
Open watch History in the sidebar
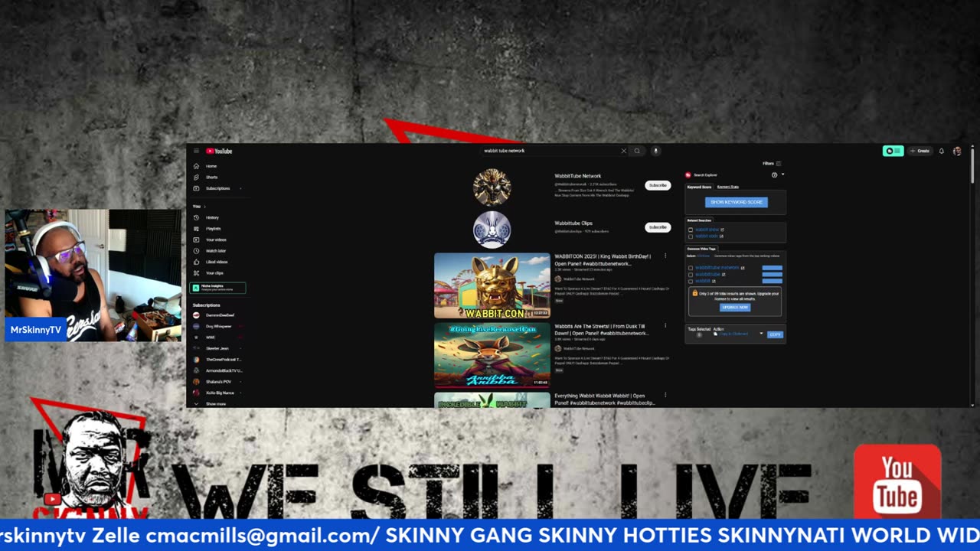tap(212, 217)
